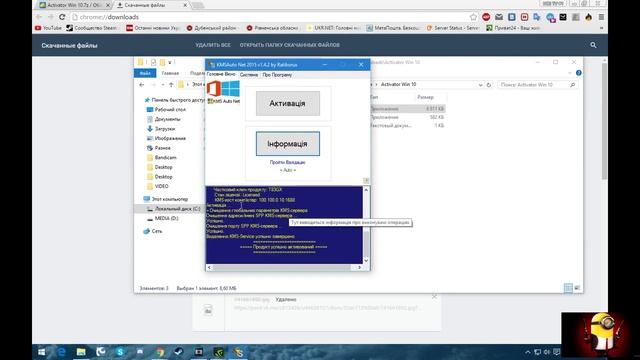Click the log console vertical scrollbar down arrow

click(x=366, y=260)
